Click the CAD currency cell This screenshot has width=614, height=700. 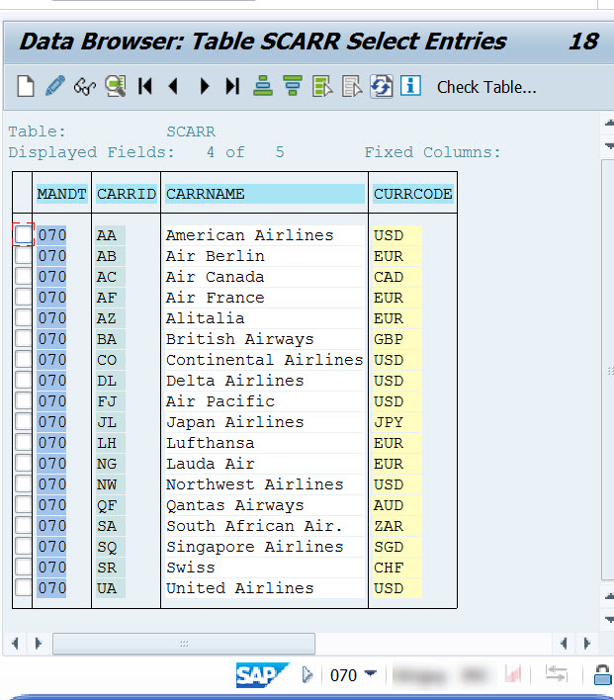click(397, 277)
